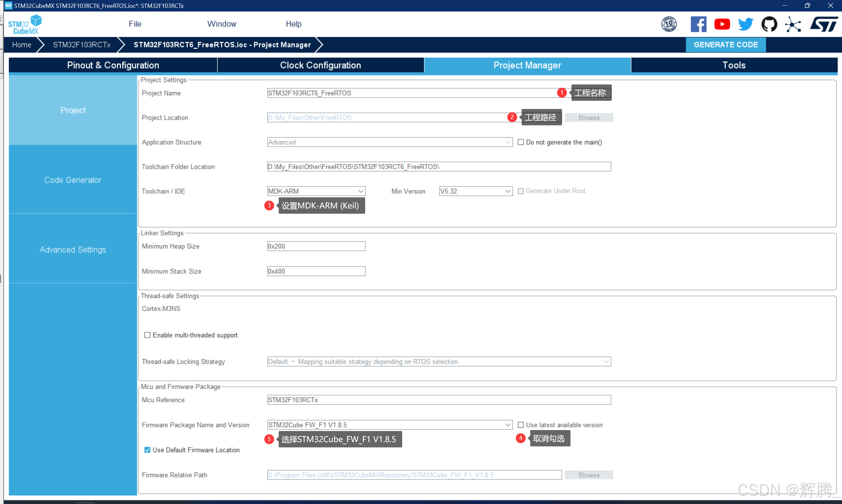This screenshot has width=842, height=504.
Task: Open the GitHub icon link
Action: tap(769, 24)
